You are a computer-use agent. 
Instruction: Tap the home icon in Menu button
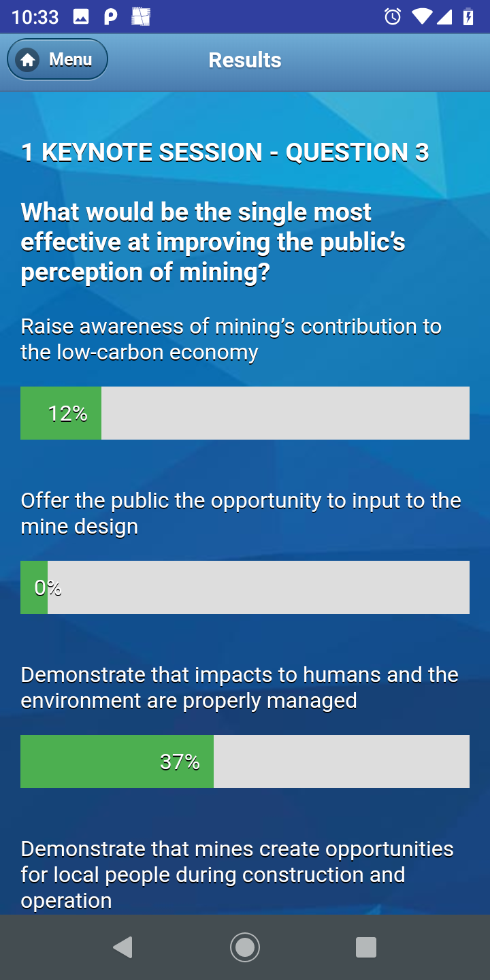coord(28,60)
